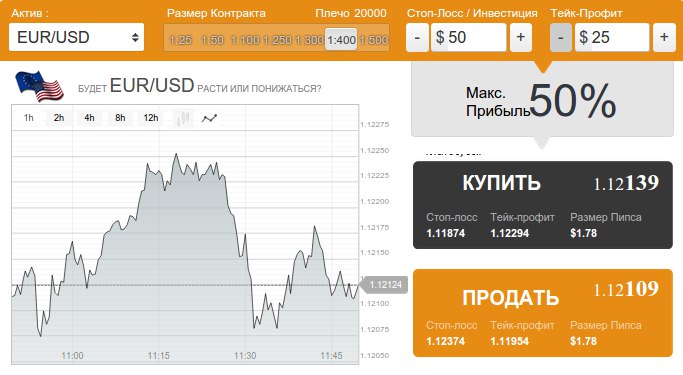
Task: Switch chart to 1h timeframe
Action: click(29, 118)
